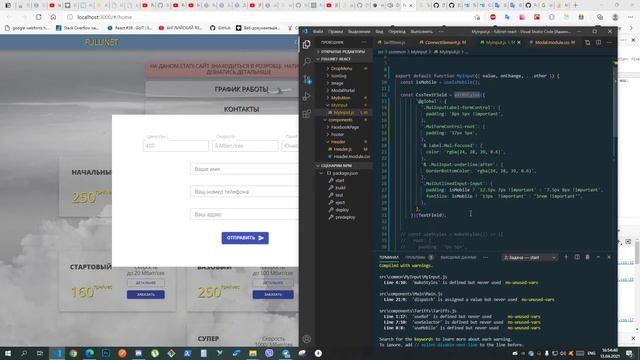This screenshot has height=360, width=640.
Task: Click the browser reload button
Action: click(x=38, y=17)
